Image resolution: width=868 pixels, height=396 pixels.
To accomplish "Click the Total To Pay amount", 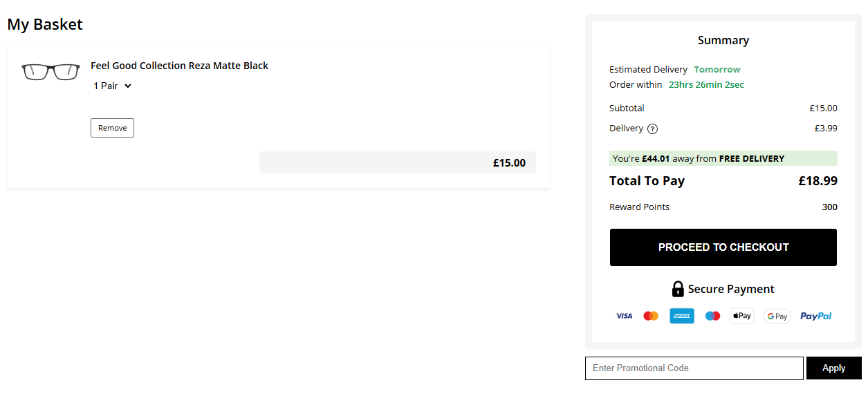I will point(818,181).
